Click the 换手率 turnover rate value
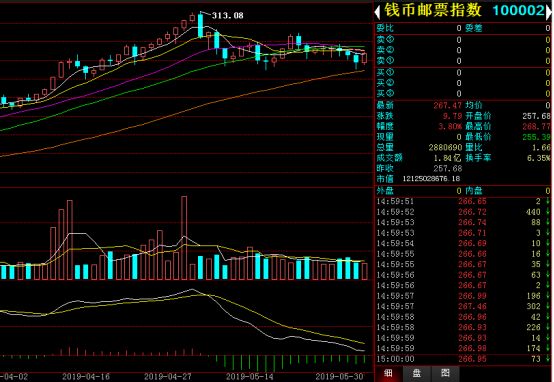554x382 pixels. [538, 158]
